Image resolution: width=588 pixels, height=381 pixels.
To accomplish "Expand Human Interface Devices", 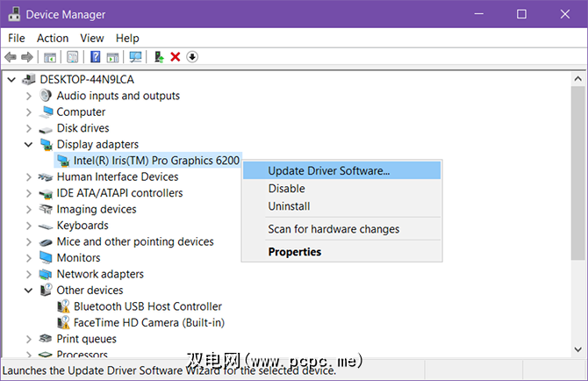I will tap(28, 177).
